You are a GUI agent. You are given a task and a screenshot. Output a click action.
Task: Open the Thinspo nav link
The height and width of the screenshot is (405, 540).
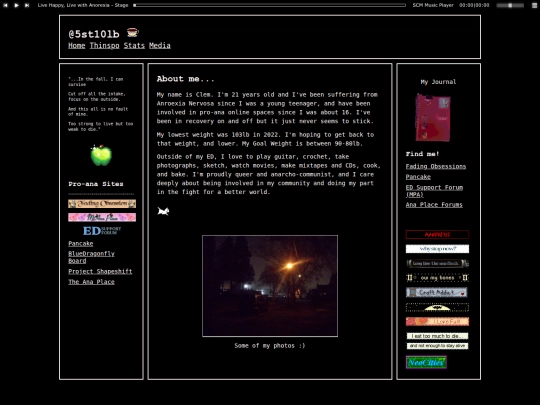[x=104, y=45]
